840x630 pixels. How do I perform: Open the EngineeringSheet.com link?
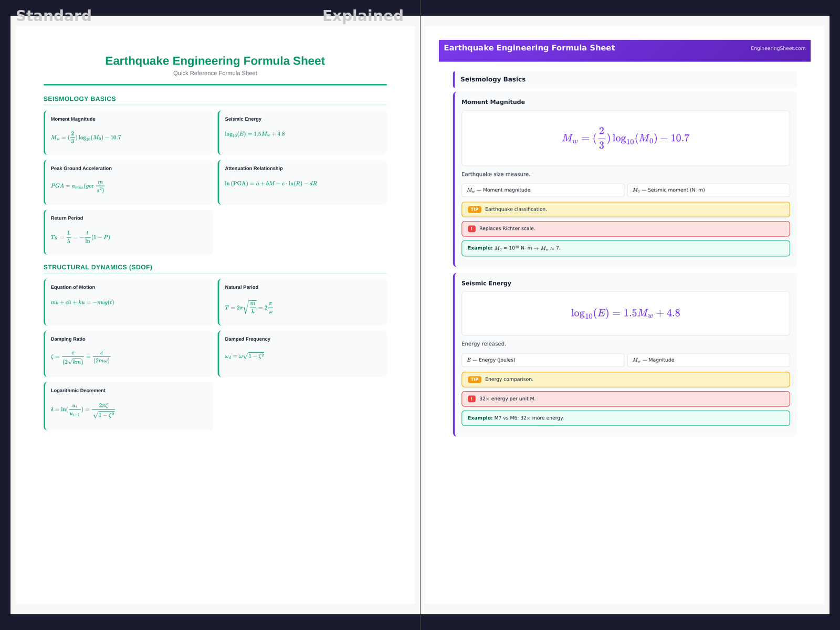click(778, 48)
